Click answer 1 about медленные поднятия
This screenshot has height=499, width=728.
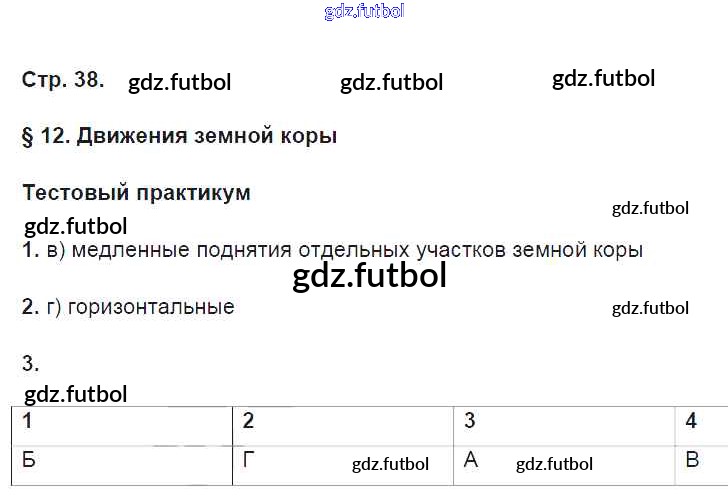tap(332, 251)
